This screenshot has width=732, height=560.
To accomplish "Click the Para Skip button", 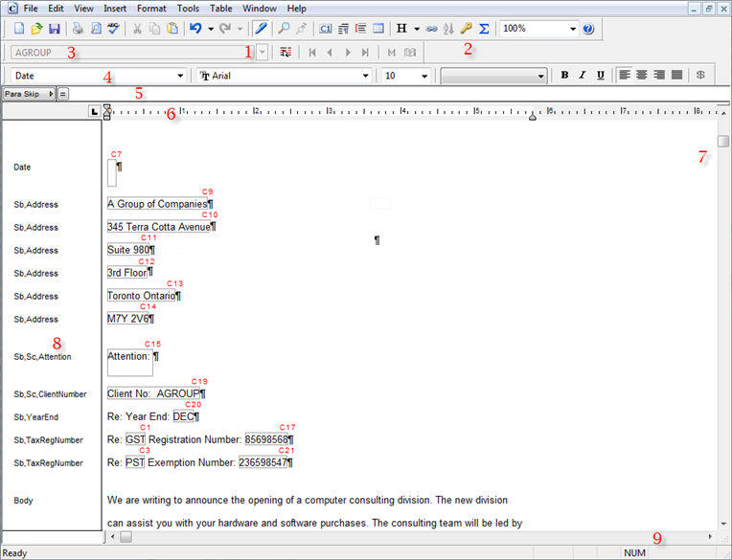I will click(x=28, y=94).
